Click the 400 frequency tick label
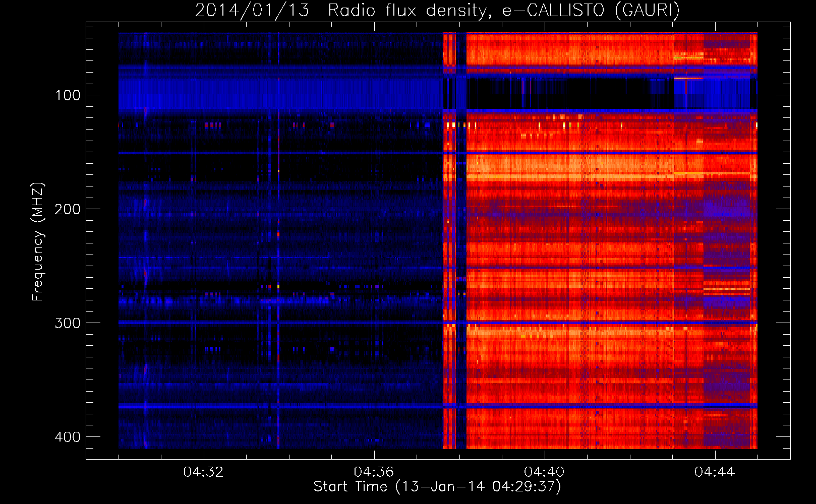The image size is (816, 504). [x=68, y=437]
